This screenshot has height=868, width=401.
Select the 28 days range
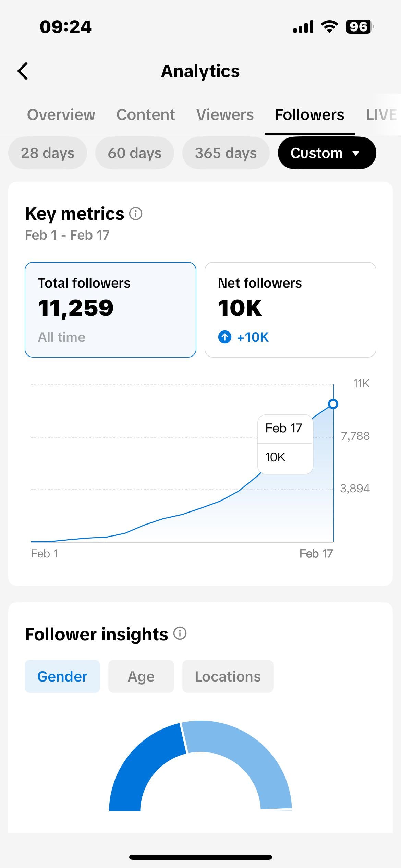point(48,153)
